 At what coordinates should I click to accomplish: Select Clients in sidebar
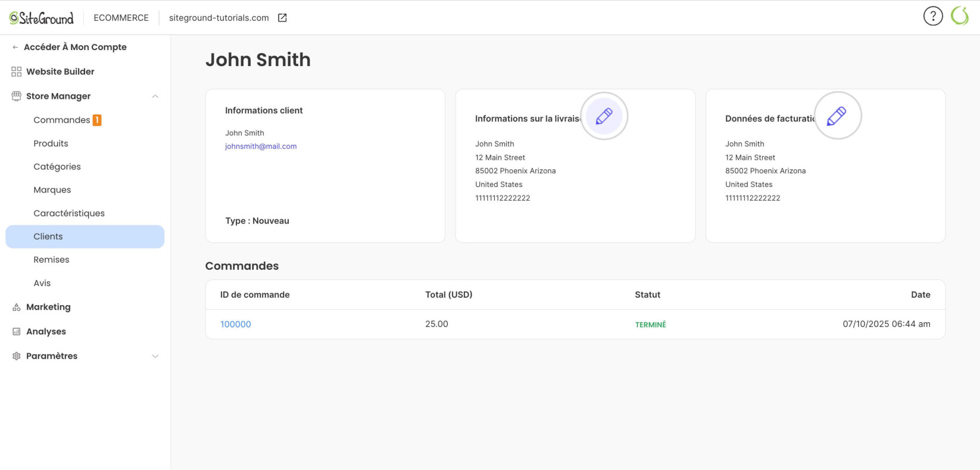(x=85, y=236)
